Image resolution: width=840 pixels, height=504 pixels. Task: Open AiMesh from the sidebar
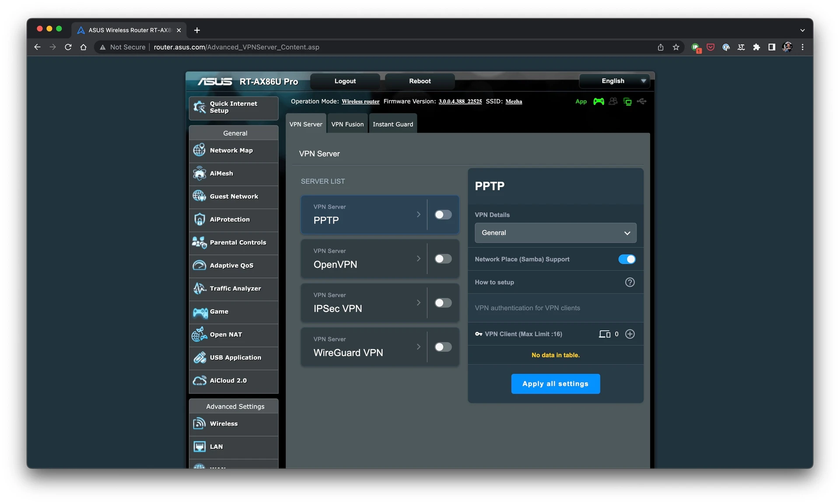tap(234, 173)
